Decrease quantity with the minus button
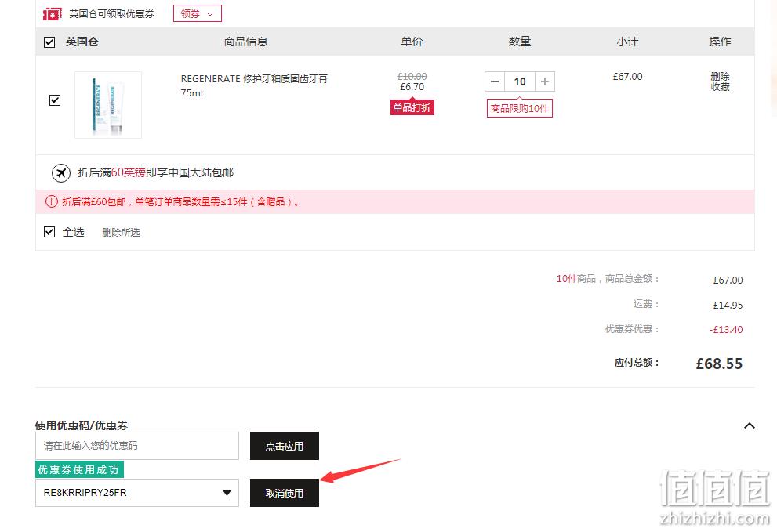 click(495, 81)
